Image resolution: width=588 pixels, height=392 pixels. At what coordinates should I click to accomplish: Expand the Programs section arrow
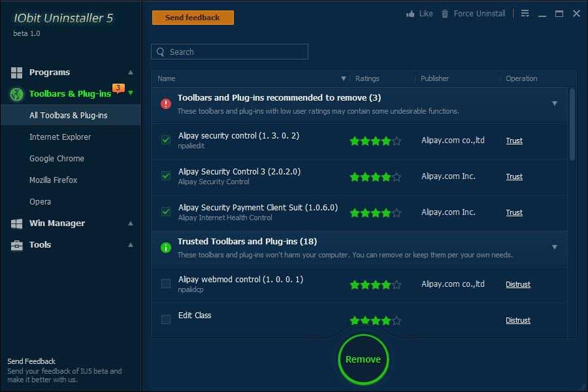tap(131, 72)
